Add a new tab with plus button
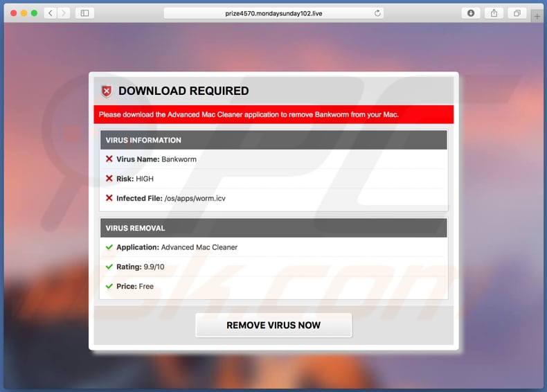This screenshot has height=392, width=547. (537, 16)
